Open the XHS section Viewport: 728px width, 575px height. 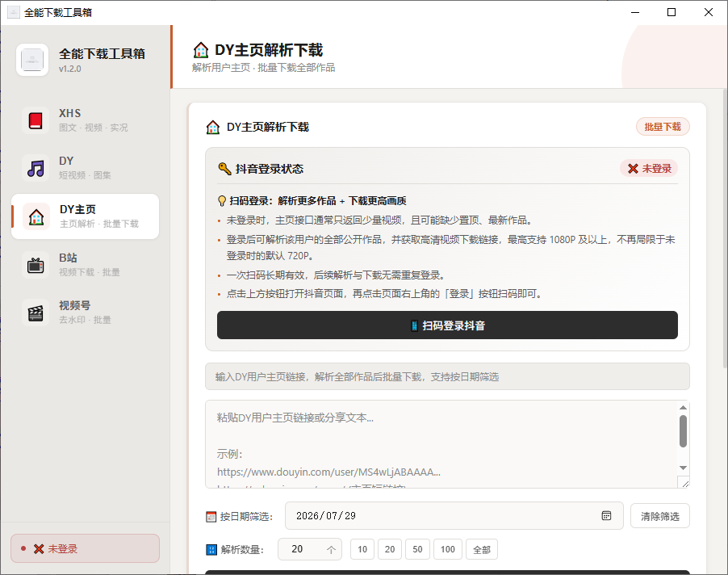click(x=86, y=120)
